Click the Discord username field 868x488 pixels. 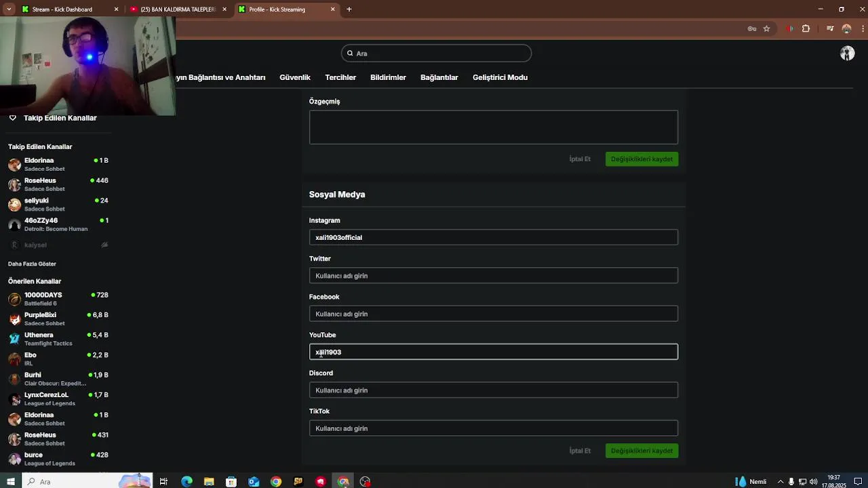[494, 390]
